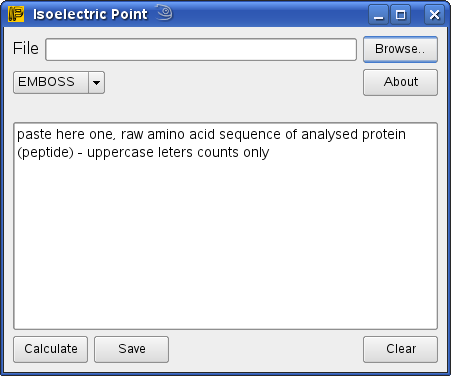Close the Isoelectric Point window
Screen dimensions: 451x376
[x=434, y=15]
